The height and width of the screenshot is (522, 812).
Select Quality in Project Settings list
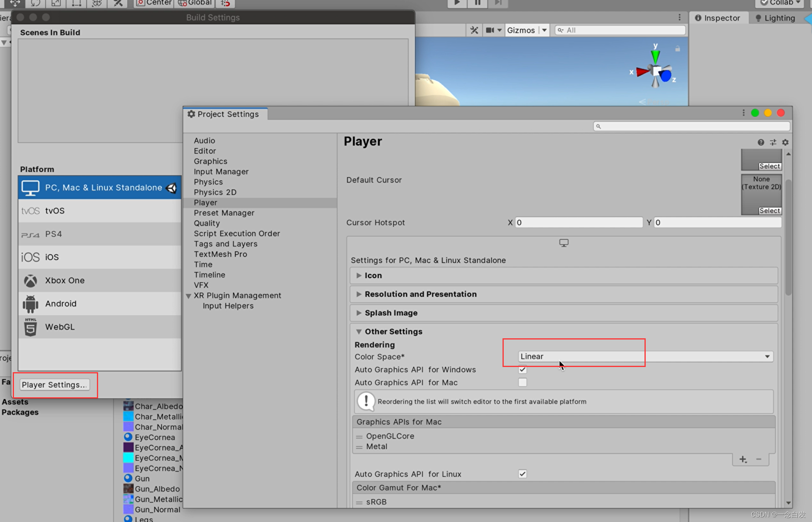tap(207, 223)
